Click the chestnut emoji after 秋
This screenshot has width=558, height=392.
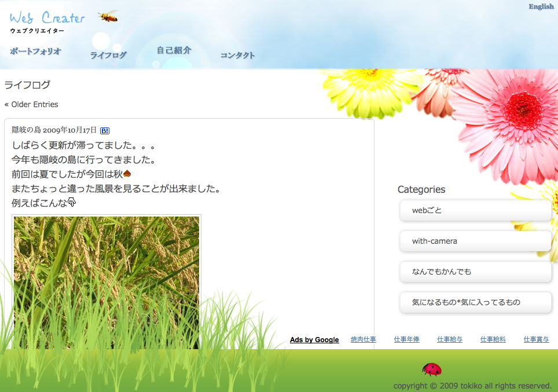[x=127, y=174]
